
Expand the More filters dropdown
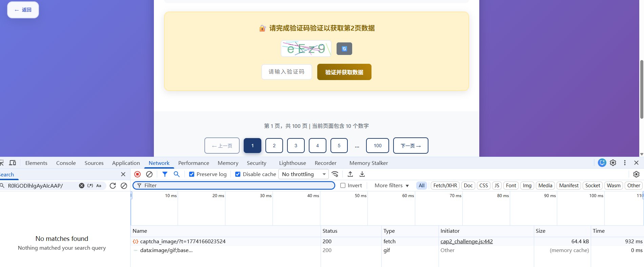coord(391,186)
